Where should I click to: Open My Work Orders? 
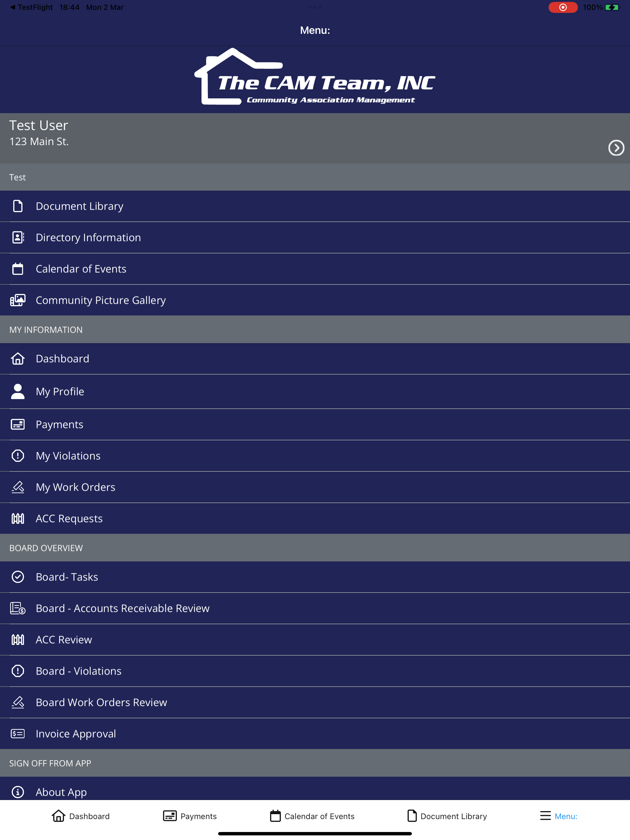(x=315, y=487)
